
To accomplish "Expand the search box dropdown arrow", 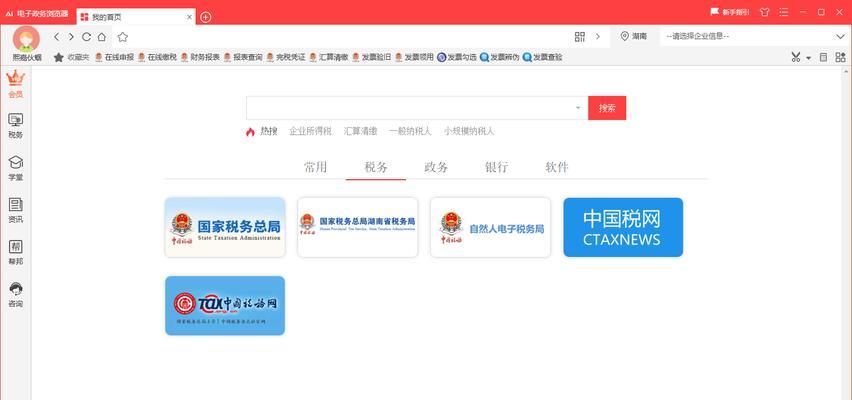I will (x=578, y=108).
